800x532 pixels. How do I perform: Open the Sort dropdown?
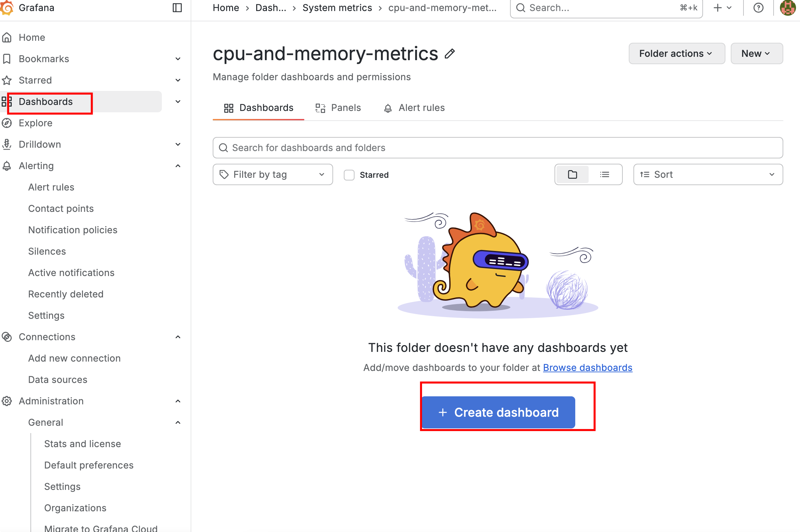(x=708, y=174)
